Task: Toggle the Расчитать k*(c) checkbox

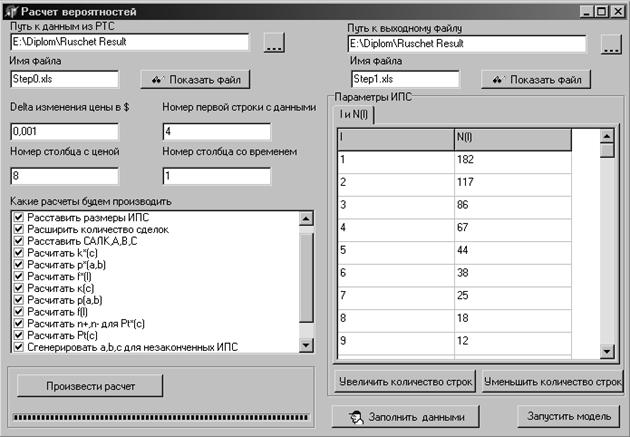Action: coord(18,253)
